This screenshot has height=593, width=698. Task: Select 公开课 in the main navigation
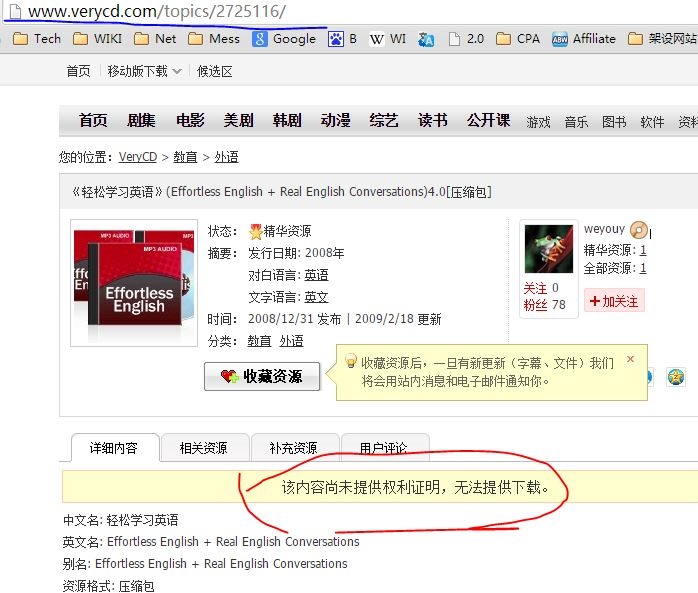(x=488, y=120)
